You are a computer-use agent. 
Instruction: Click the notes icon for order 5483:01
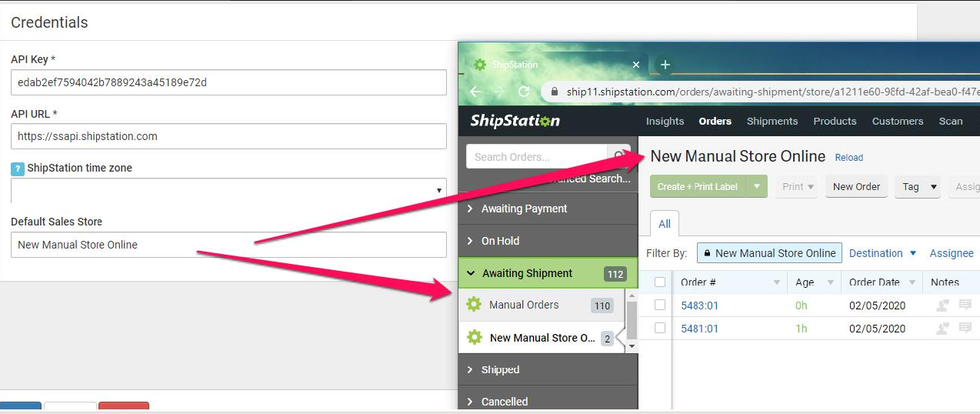[x=965, y=305]
